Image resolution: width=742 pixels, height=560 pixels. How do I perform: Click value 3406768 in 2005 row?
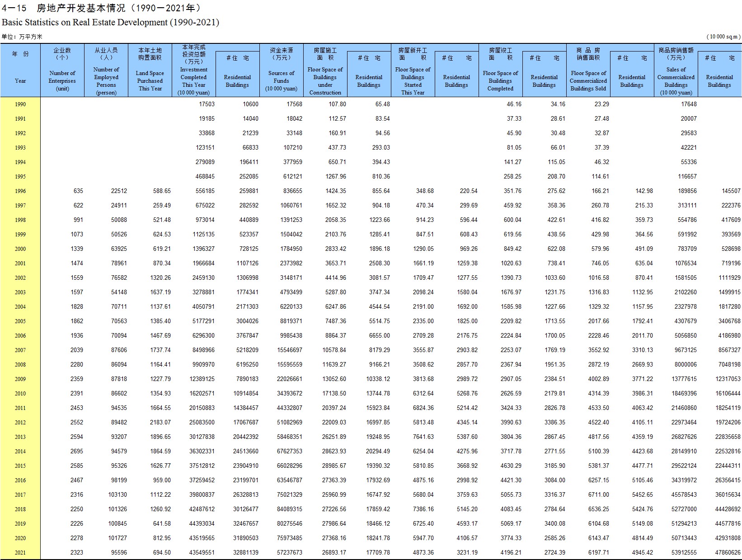click(730, 321)
